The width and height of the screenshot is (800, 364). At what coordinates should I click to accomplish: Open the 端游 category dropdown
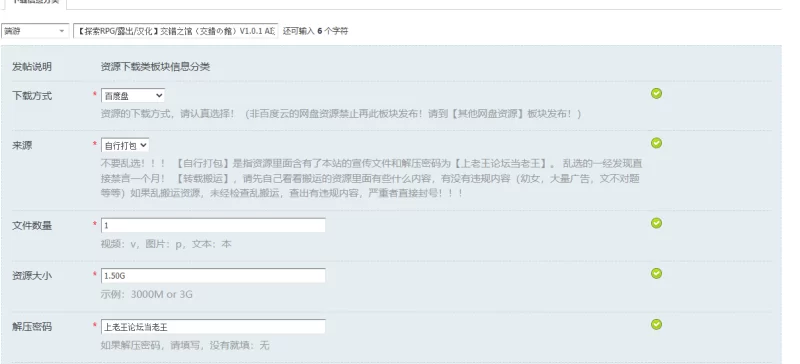35,31
